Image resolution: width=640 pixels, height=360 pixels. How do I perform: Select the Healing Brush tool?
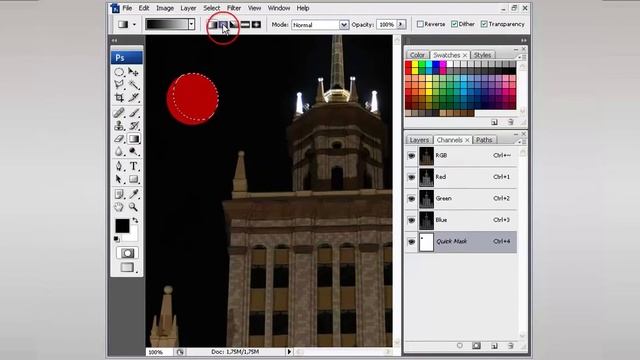119,112
